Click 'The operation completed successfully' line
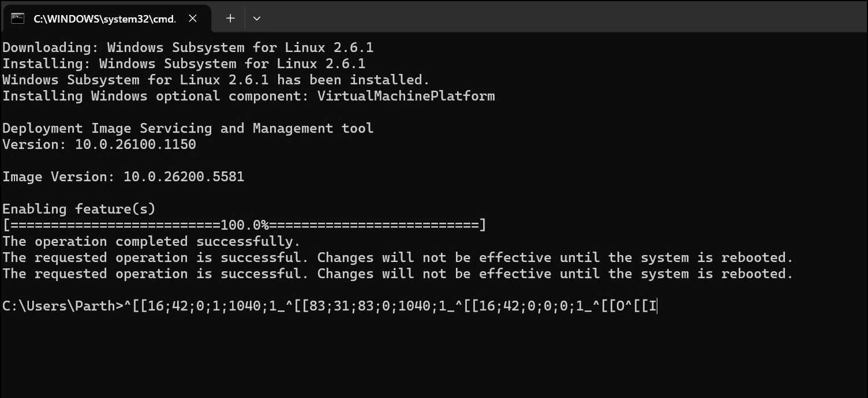The image size is (868, 398). click(151, 241)
